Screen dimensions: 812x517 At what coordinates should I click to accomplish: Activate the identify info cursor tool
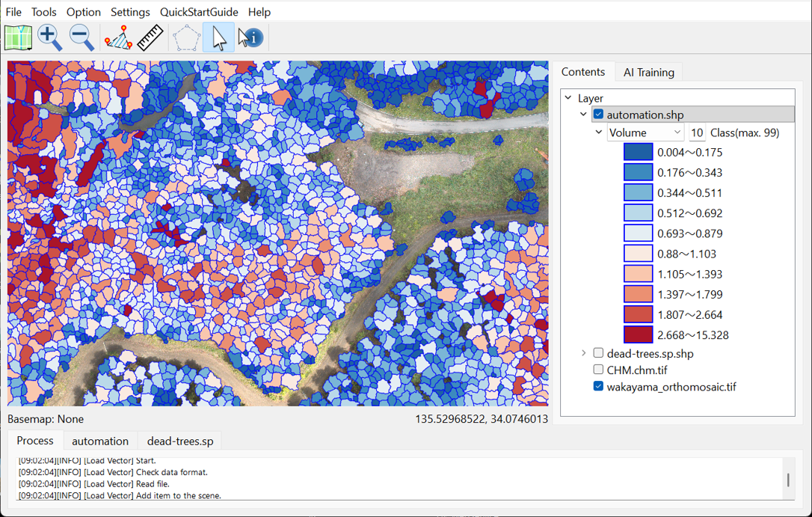click(250, 37)
